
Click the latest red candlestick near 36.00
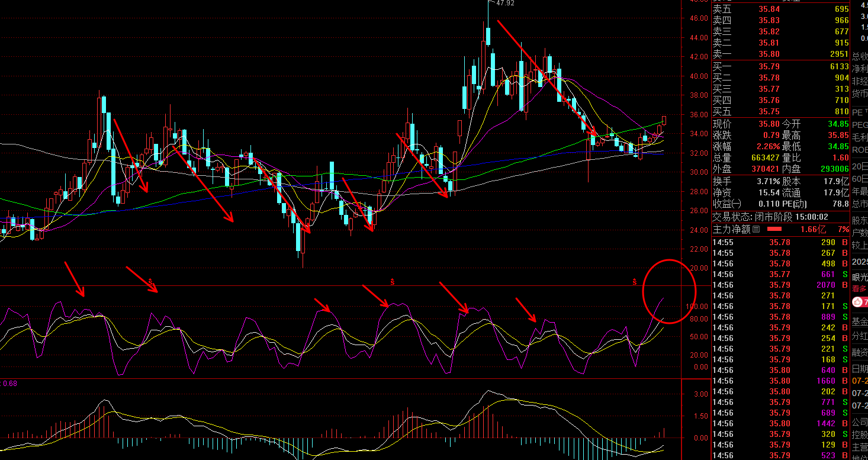664,120
